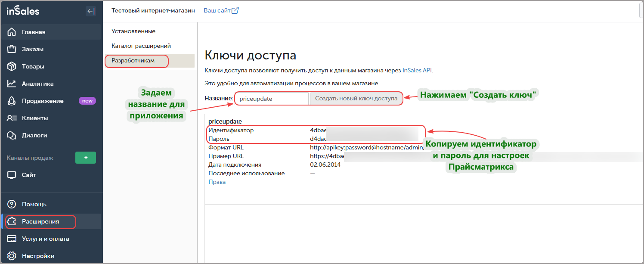Open Настройки section

pyautogui.click(x=52, y=256)
